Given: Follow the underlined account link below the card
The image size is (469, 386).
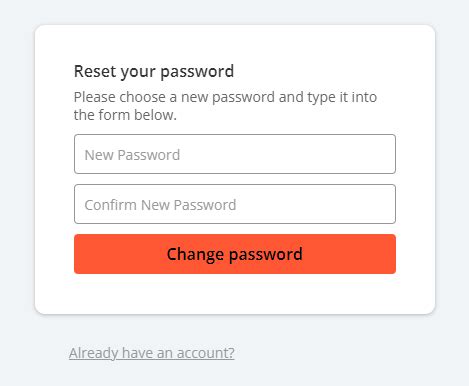Looking at the screenshot, I should (x=152, y=353).
